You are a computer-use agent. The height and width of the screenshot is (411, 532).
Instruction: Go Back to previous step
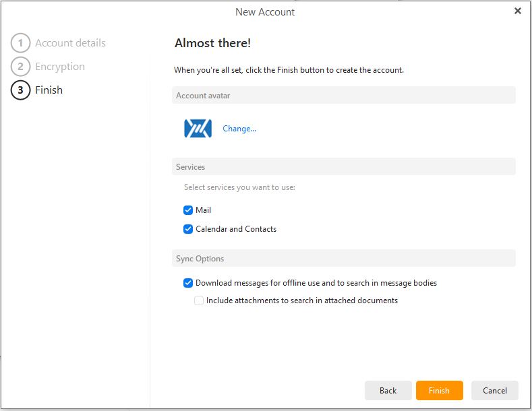click(388, 390)
